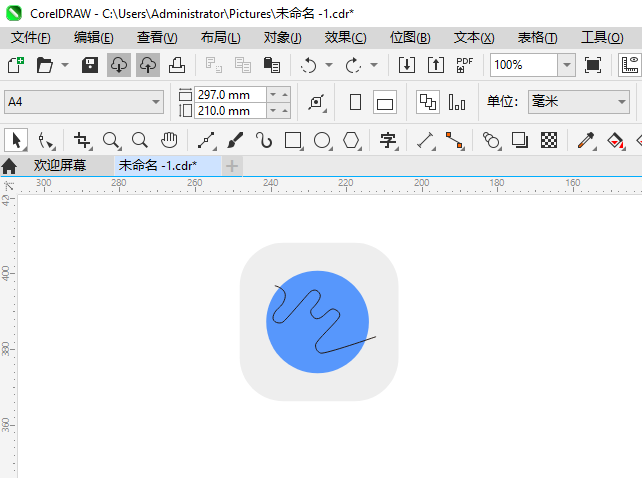Select the Connector tool with orange nodes
The image size is (642, 478).
455,140
